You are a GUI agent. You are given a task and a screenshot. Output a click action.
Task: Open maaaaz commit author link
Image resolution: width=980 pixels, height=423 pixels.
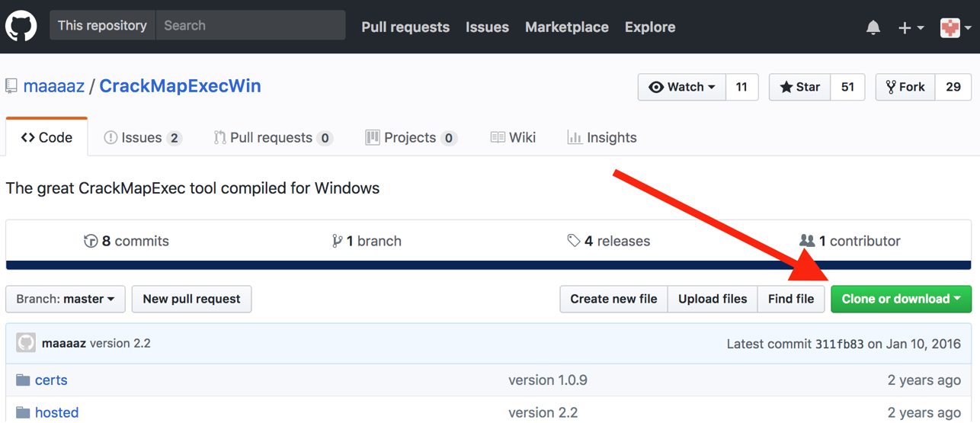(64, 343)
